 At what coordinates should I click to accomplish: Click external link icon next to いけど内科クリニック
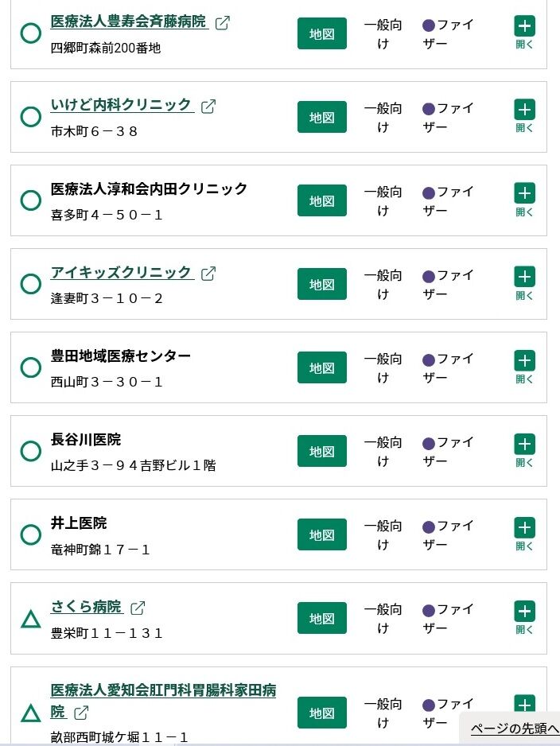pos(208,106)
